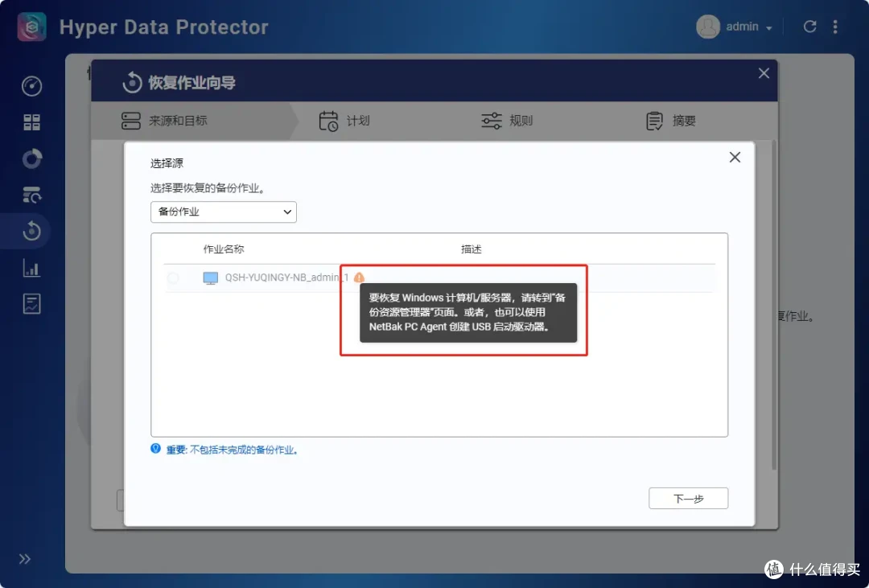The image size is (869, 588).
Task: Select the highlighted Restore icon in sidebar
Action: coord(31,231)
